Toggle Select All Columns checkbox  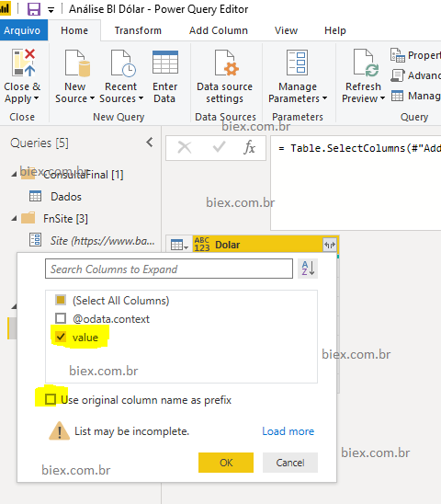tap(61, 300)
